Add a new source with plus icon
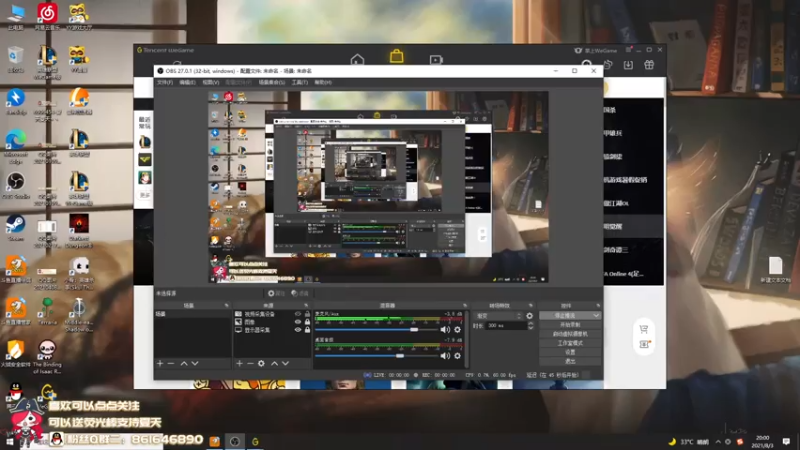 [239, 363]
